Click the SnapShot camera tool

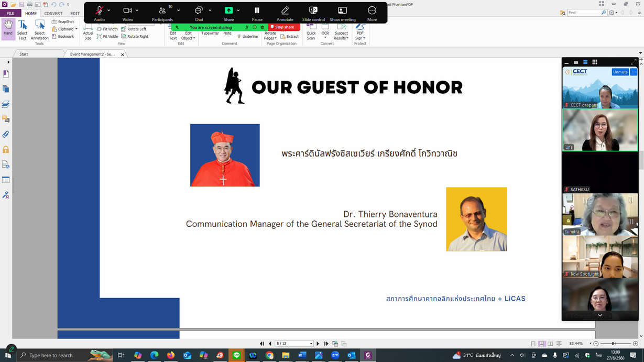pos(63,22)
